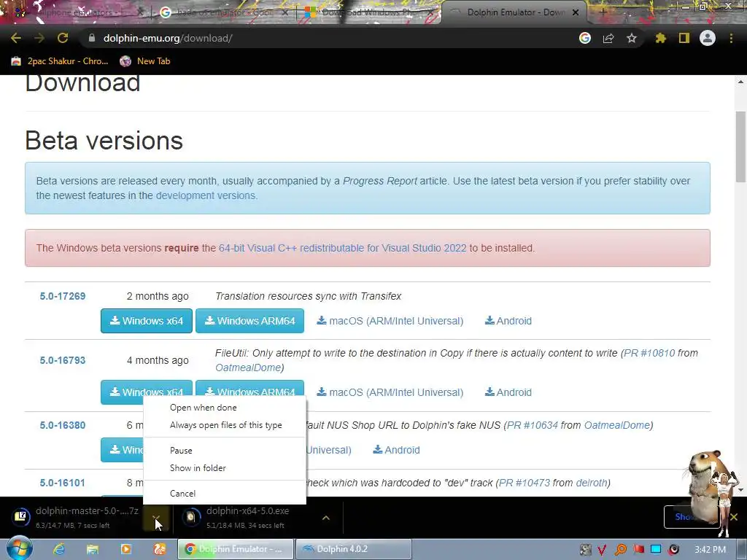The width and height of the screenshot is (747, 560).
Task: Pause the download from the context menu
Action: pos(225,451)
